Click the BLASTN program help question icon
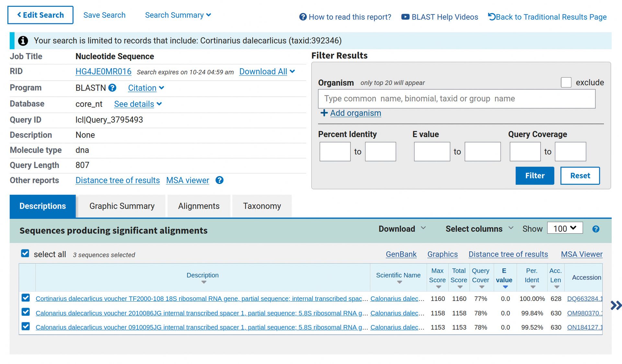 (112, 88)
